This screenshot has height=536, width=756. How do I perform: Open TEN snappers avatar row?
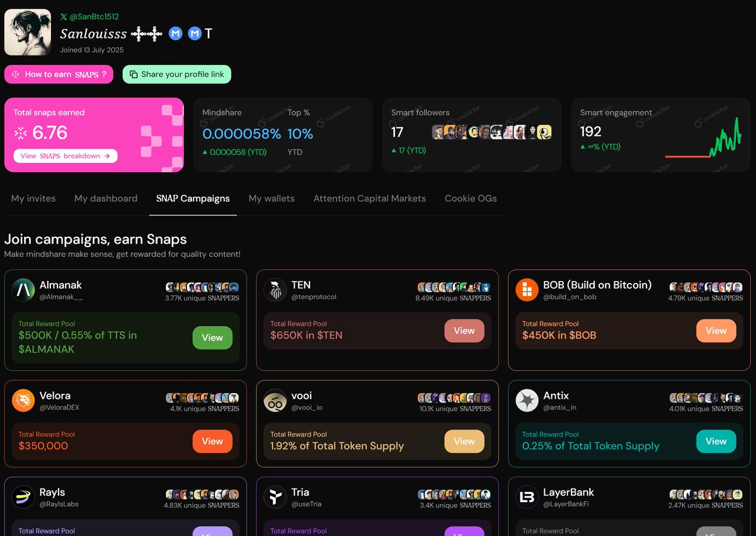[x=454, y=287]
